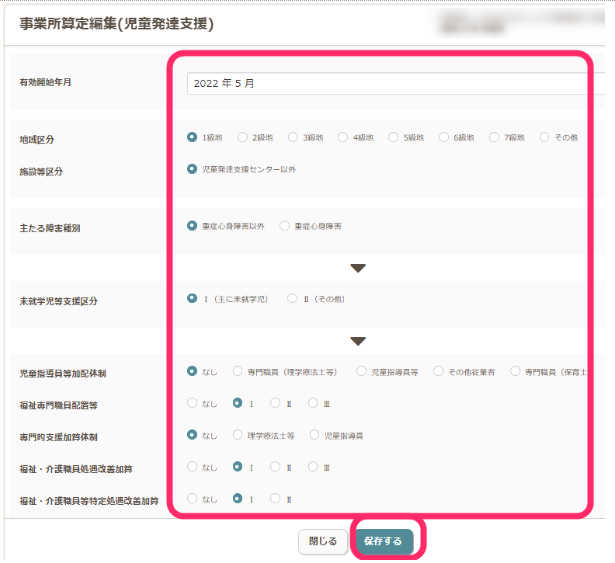Choose 児童指導員 in 専門的支援加算体制 row
615x563 pixels.
click(x=316, y=435)
